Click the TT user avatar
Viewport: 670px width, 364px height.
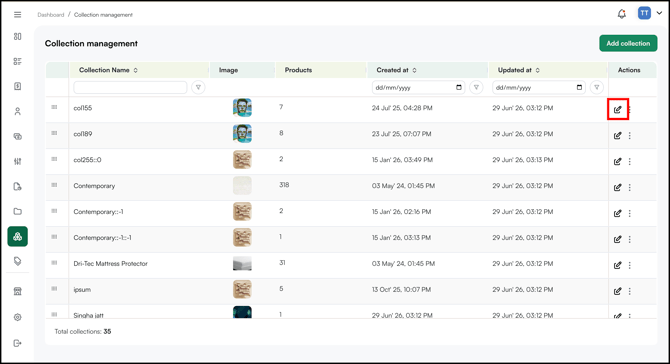tap(644, 13)
